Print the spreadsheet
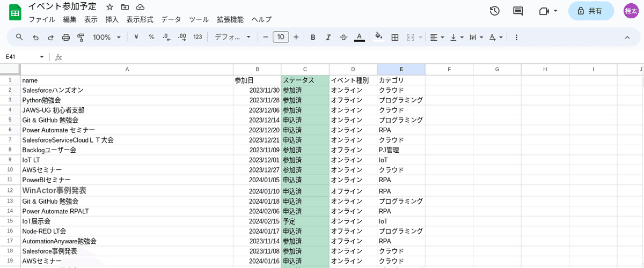Screen dimensions: 644x268 [66, 37]
